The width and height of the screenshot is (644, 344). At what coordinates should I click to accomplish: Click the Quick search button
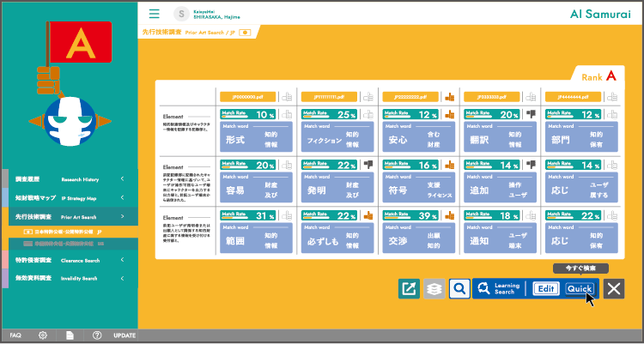(580, 289)
